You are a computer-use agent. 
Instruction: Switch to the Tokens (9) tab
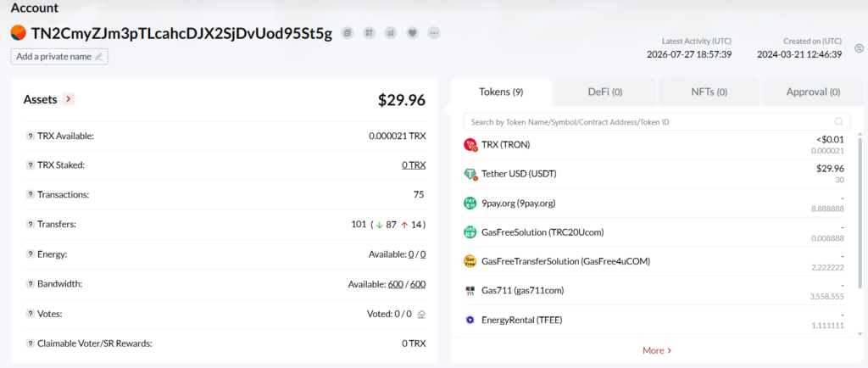click(501, 92)
